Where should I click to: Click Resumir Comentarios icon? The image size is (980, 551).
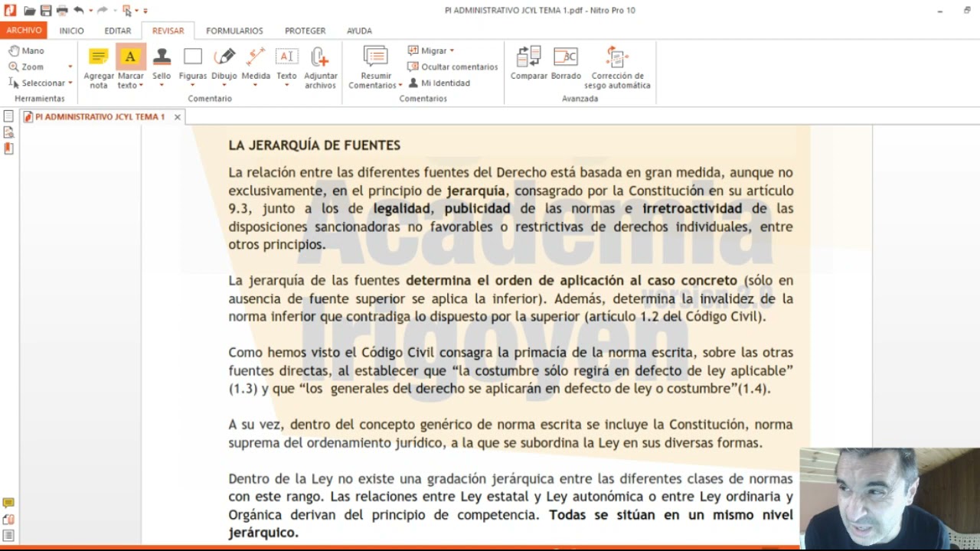click(375, 57)
